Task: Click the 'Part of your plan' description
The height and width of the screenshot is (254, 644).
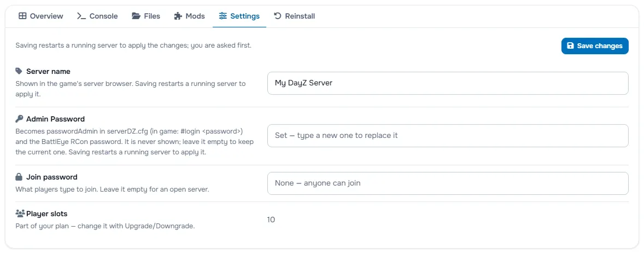Action: pos(105,226)
